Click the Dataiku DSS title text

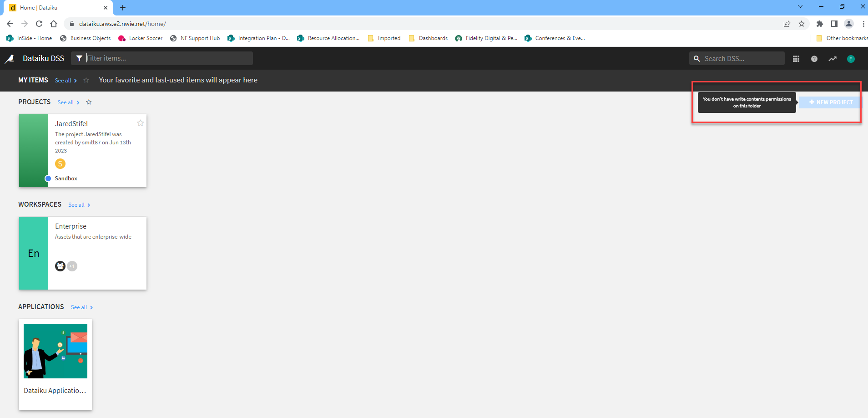pos(44,58)
